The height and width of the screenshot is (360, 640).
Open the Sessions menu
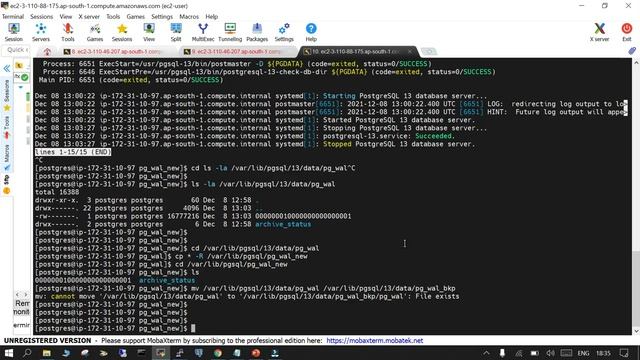click(x=42, y=17)
